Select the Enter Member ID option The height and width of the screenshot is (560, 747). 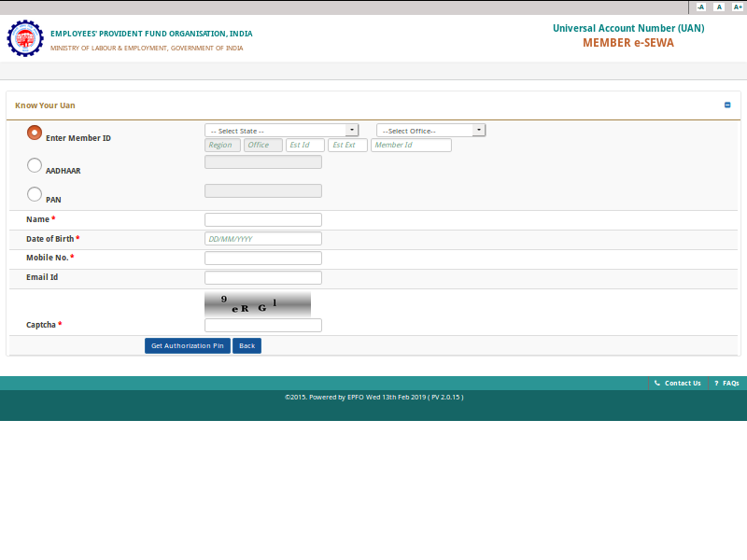(34, 132)
